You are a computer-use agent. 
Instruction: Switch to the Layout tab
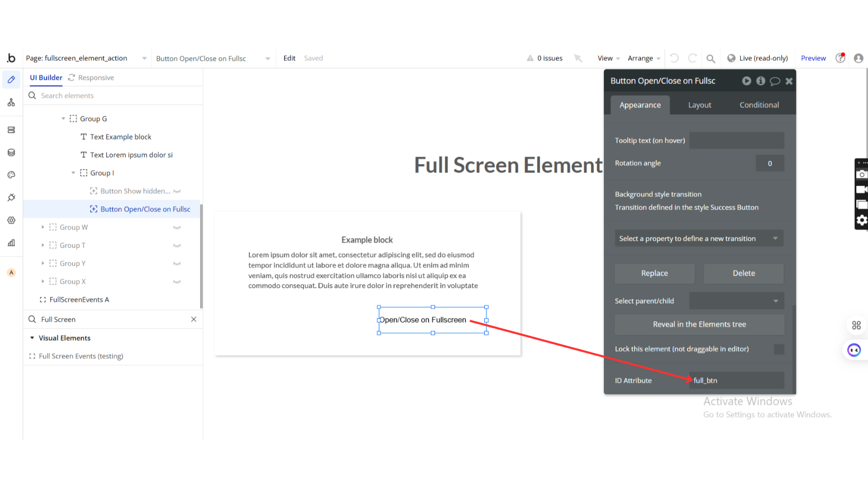[x=700, y=105]
